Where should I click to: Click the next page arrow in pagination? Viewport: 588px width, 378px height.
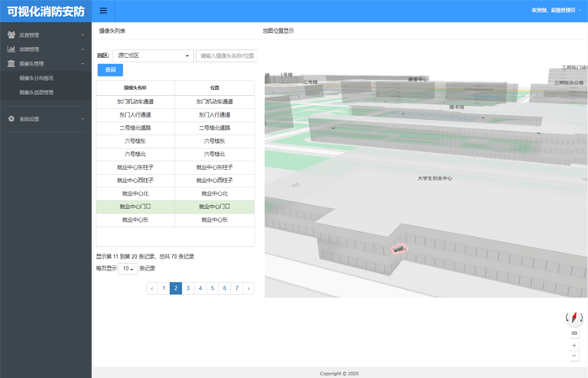[x=249, y=288]
